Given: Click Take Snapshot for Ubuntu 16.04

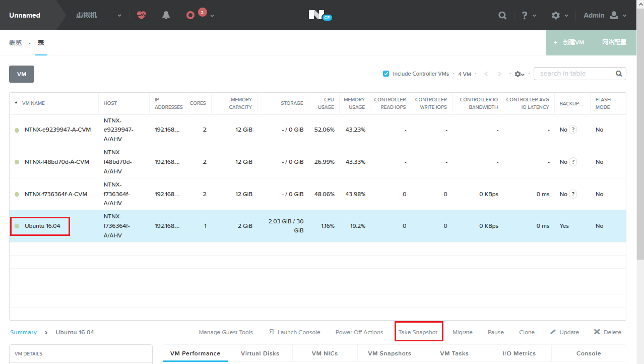Looking at the screenshot, I should (x=418, y=332).
